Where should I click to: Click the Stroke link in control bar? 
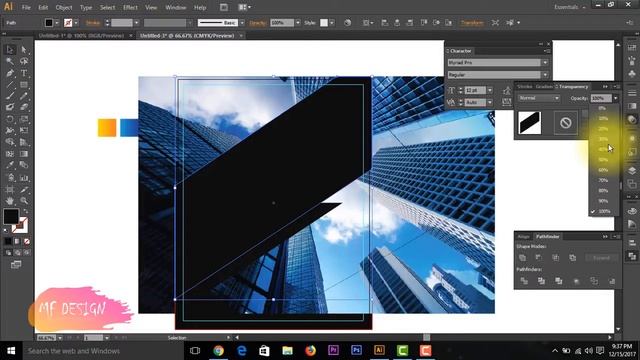coord(93,23)
